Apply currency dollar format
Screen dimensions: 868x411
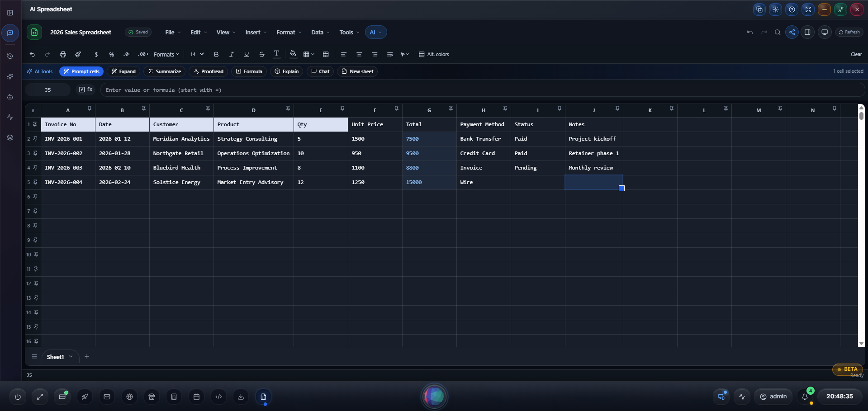coord(96,54)
